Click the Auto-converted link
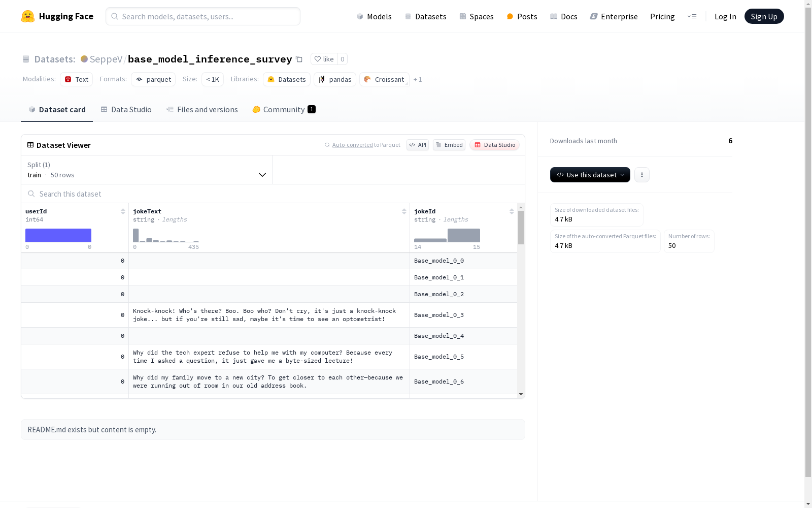This screenshot has width=812, height=508. [353, 145]
